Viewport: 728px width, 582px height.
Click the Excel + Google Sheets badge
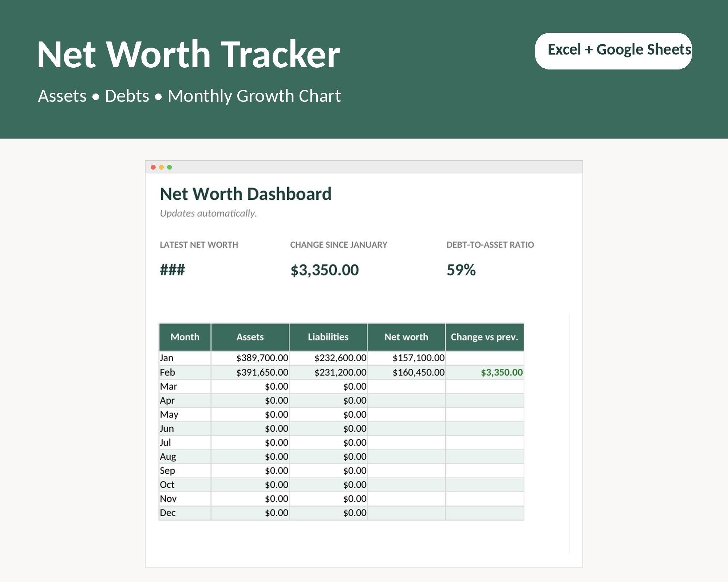[613, 51]
